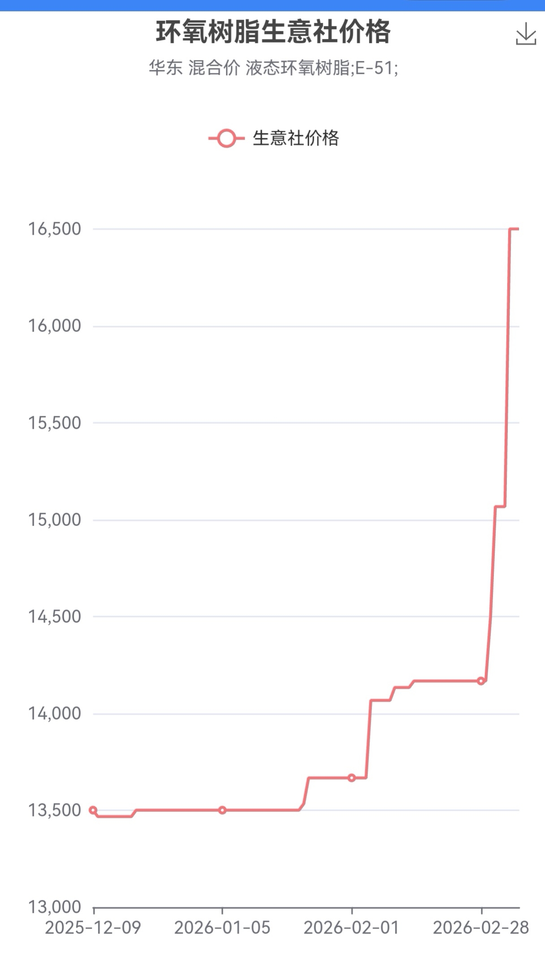Click the 15,000 y-axis price label
Viewport: 545px width, 980px height.
point(55,520)
